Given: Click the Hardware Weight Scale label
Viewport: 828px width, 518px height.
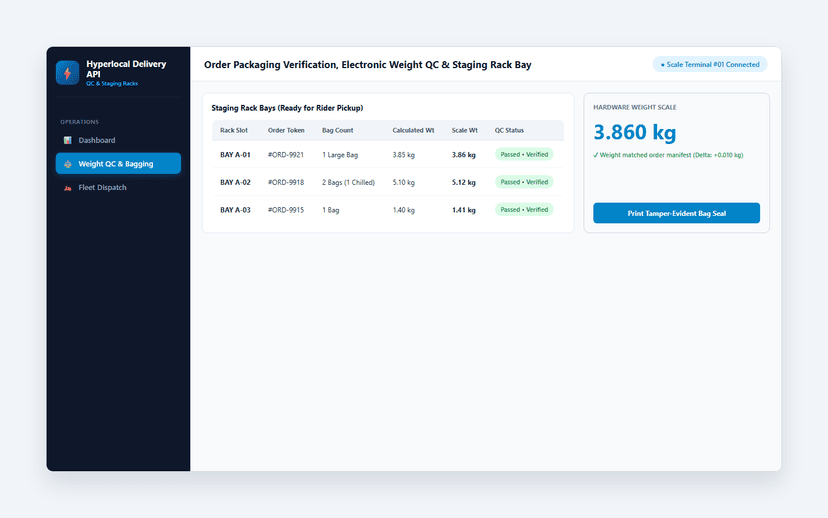Looking at the screenshot, I should (x=635, y=107).
